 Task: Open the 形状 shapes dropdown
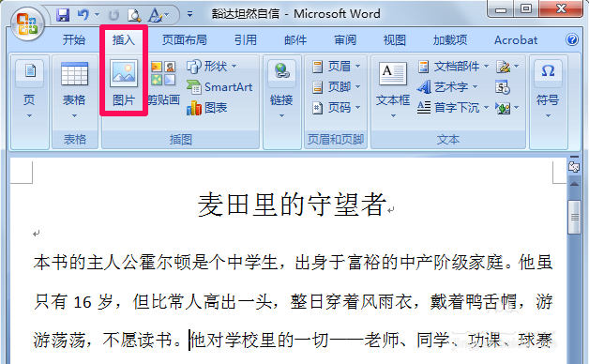click(x=212, y=66)
